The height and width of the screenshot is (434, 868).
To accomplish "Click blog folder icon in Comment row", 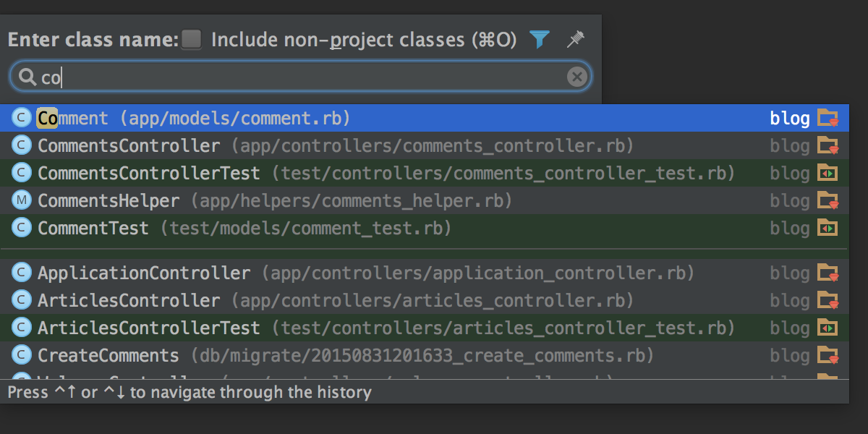I will pyautogui.click(x=827, y=118).
